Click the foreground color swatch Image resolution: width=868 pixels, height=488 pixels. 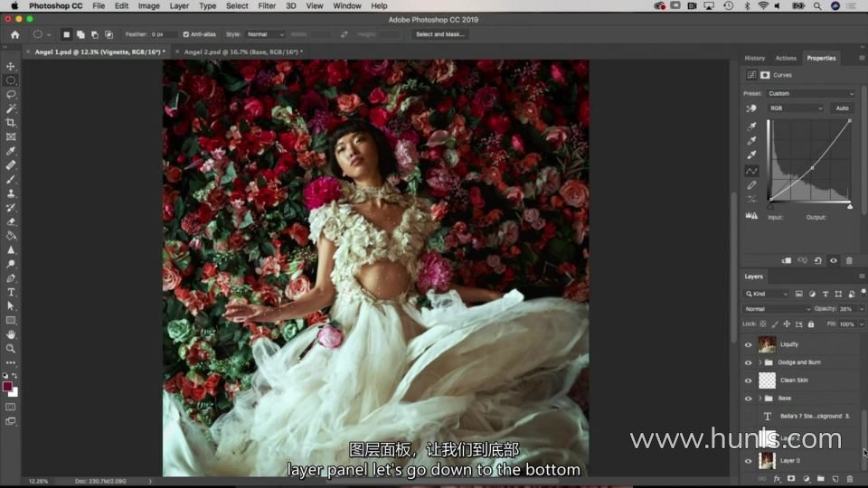pos(8,387)
